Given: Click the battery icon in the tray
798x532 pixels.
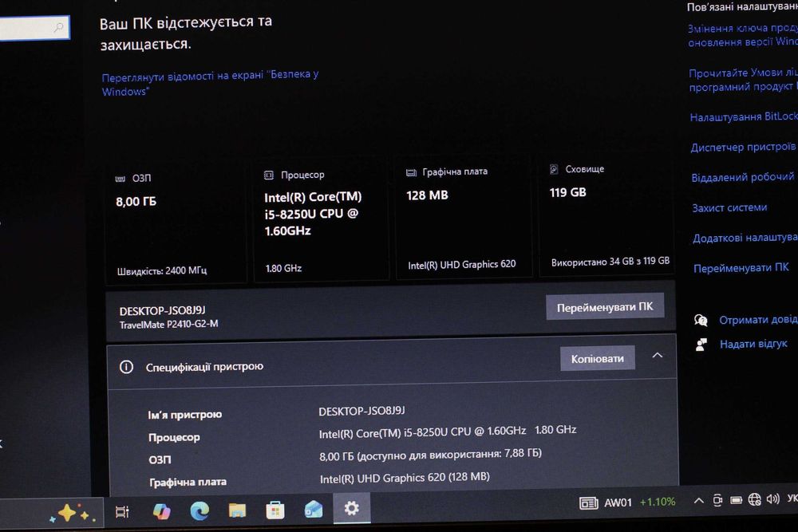Looking at the screenshot, I should pos(736,500).
